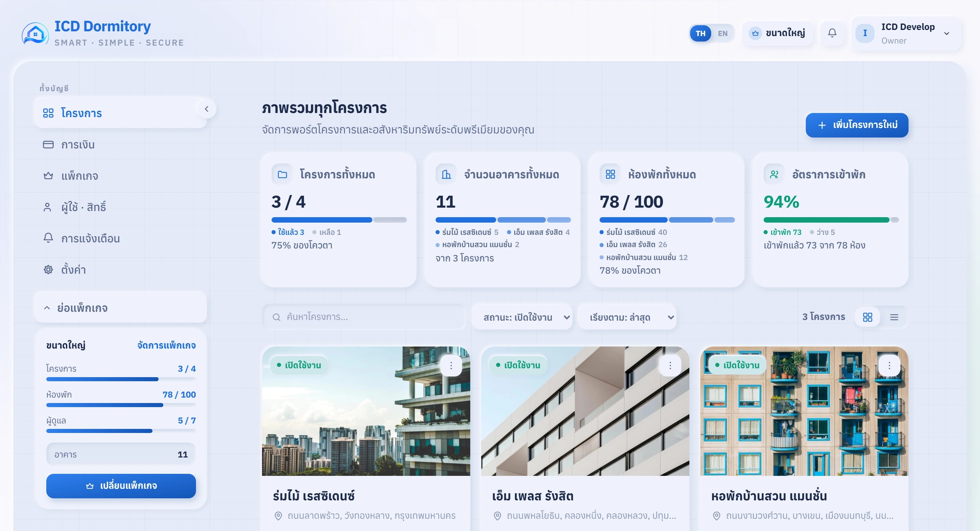Click เพิ่มโครงการใหม่ button
This screenshot has width=980, height=531.
tap(857, 125)
